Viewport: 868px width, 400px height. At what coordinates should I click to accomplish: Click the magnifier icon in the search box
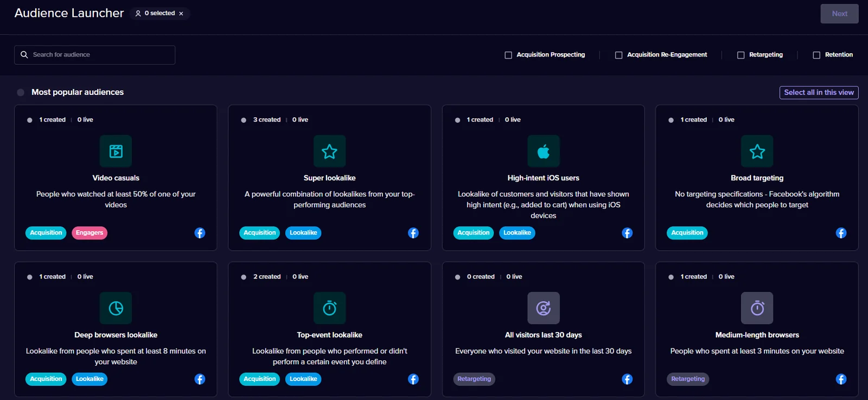point(24,55)
